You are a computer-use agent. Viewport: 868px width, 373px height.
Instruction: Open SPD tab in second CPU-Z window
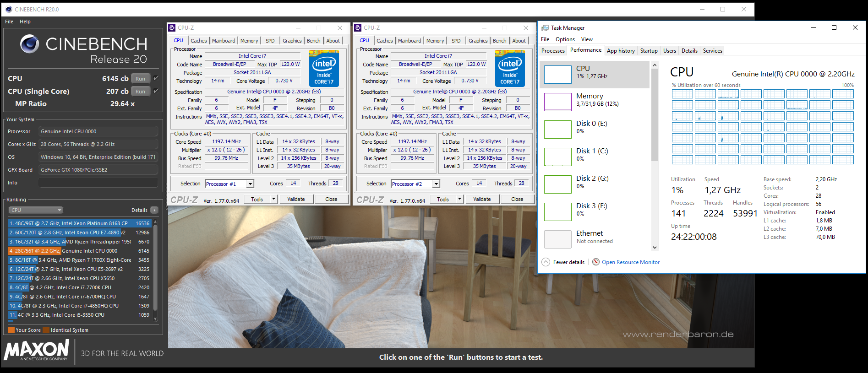(x=456, y=41)
